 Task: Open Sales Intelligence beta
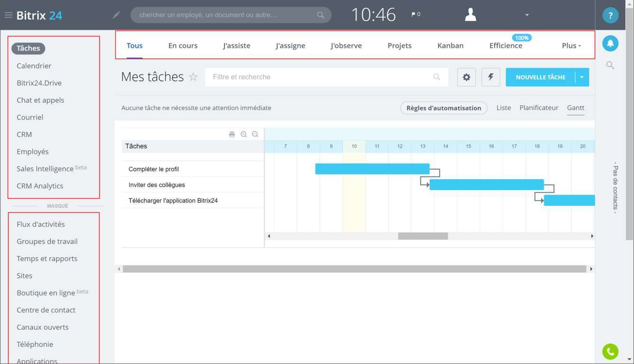(x=52, y=169)
